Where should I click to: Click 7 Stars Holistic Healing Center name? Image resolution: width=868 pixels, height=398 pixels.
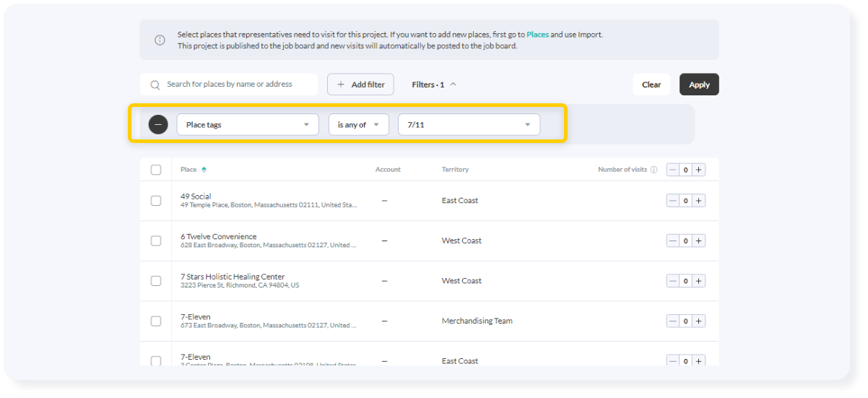coord(233,277)
